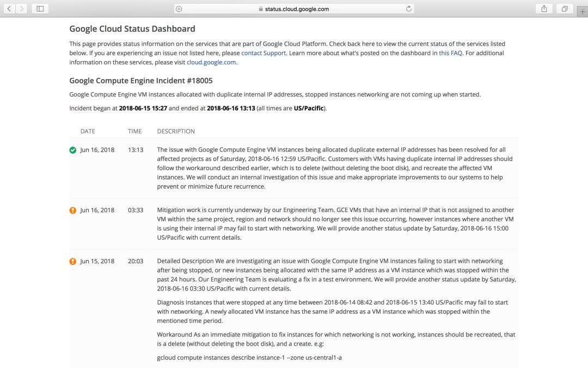The image size is (588, 368).
Task: Click the gcloud compute instances describe command
Action: click(x=249, y=358)
